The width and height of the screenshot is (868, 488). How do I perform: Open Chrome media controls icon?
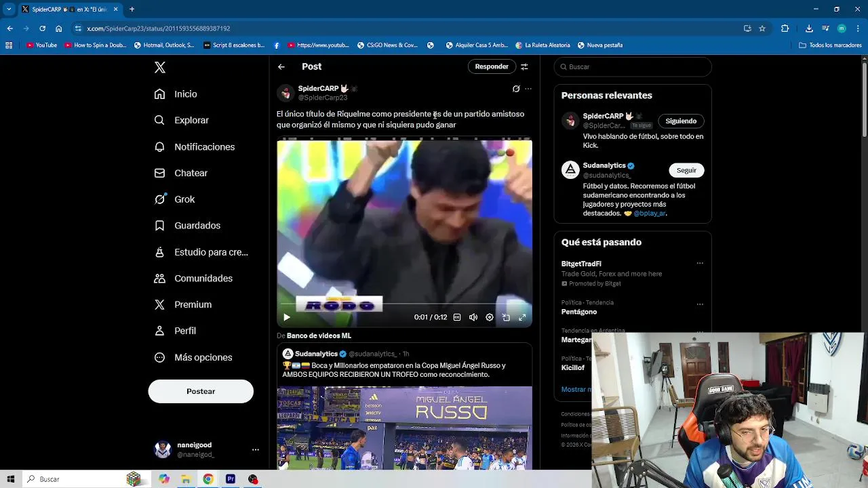825,28
